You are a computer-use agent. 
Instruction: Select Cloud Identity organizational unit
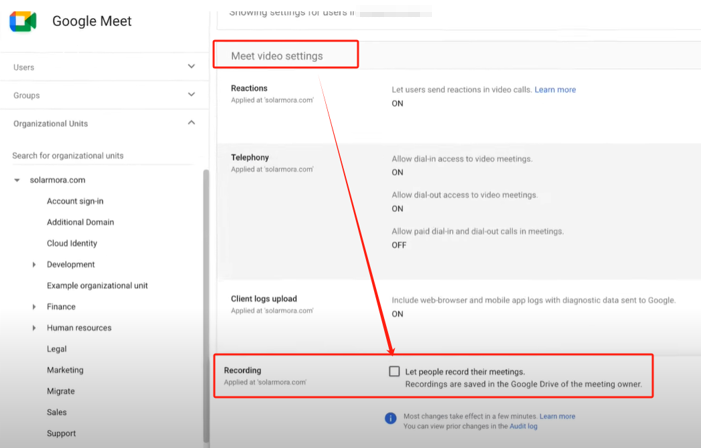click(x=72, y=243)
